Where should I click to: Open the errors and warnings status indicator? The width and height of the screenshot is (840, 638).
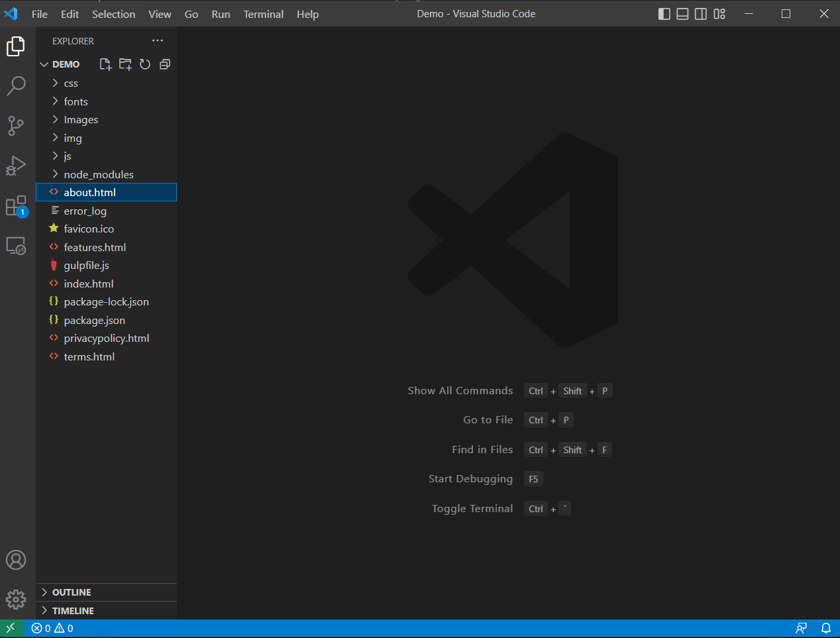tap(52, 628)
